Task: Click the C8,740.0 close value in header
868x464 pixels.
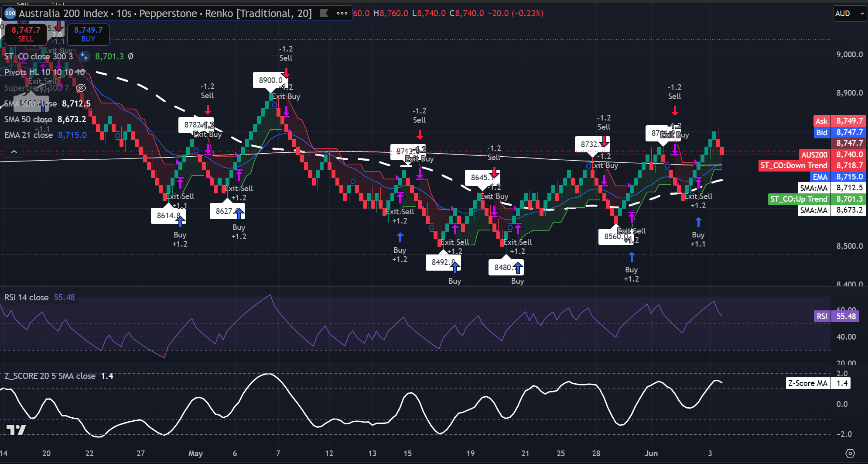Action: [x=467, y=14]
